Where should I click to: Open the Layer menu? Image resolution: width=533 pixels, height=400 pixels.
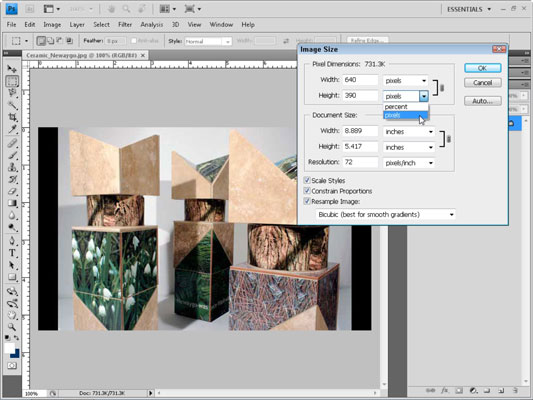point(77,24)
